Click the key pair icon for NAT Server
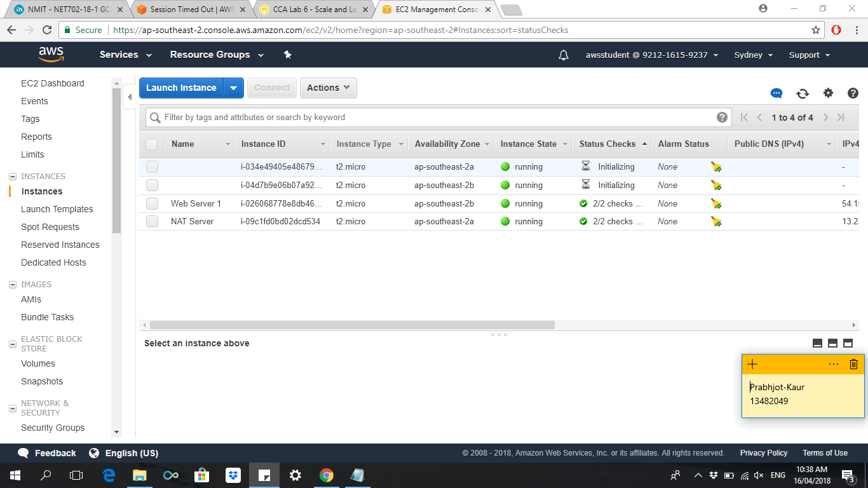The width and height of the screenshot is (868, 488). click(x=716, y=222)
